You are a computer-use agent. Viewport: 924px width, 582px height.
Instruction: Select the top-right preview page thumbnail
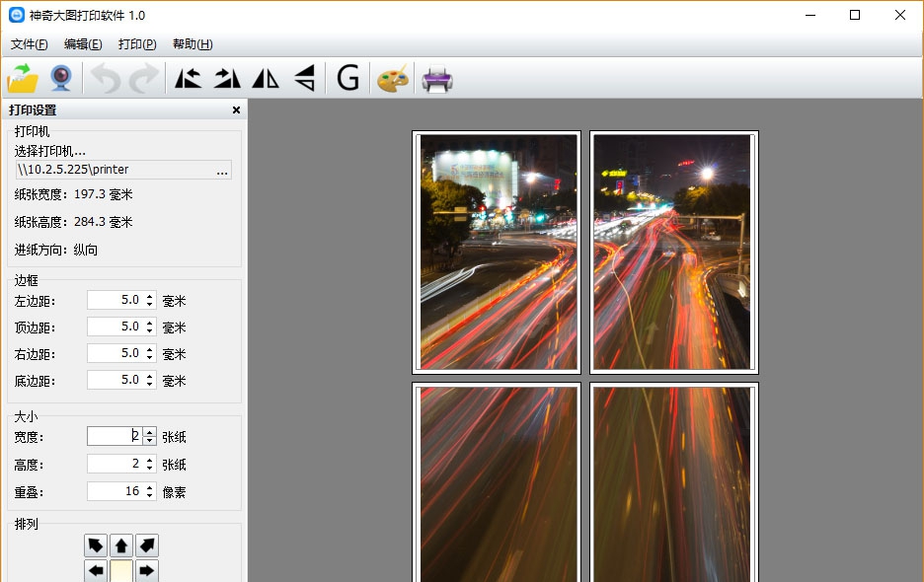674,253
